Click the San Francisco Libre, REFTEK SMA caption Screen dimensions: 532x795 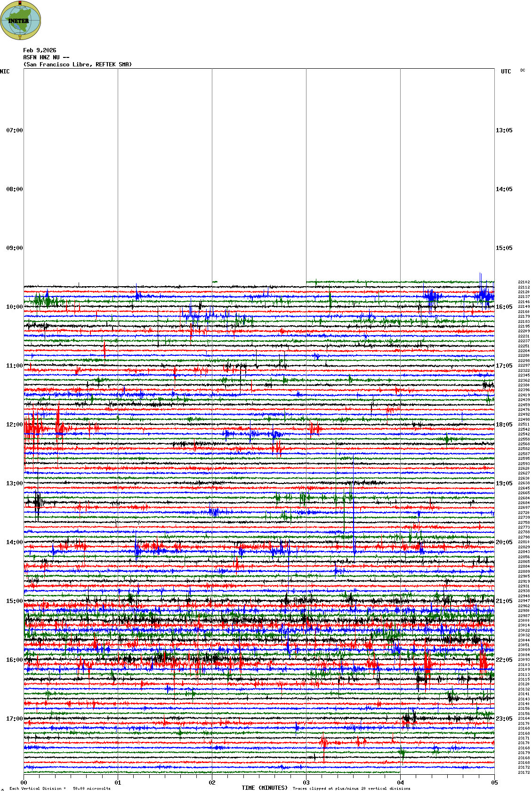pos(78,64)
